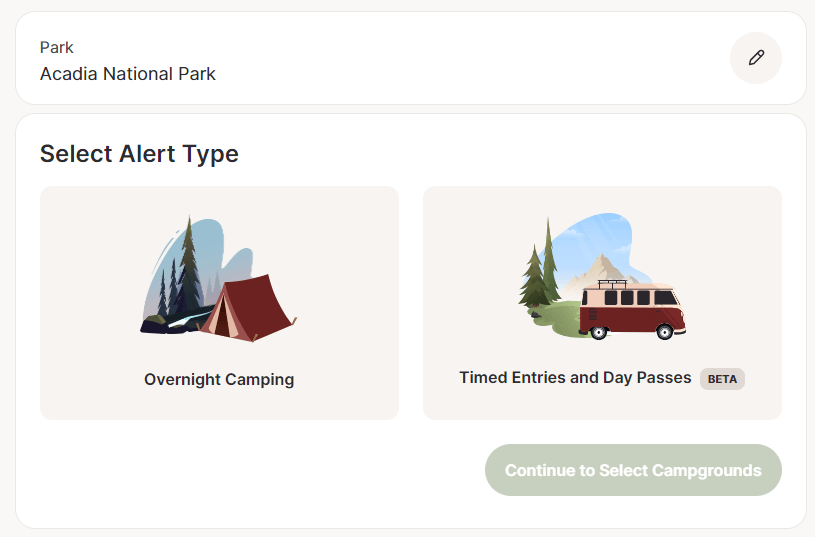Choose the Timed Entries and Day Passes card

(x=602, y=302)
